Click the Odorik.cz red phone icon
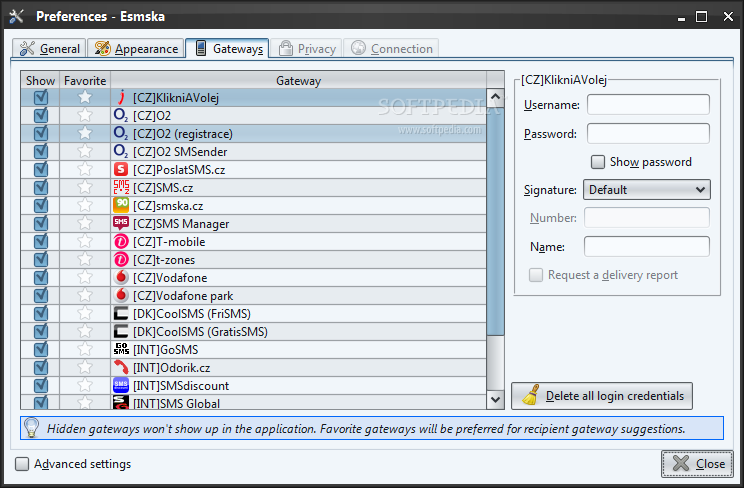Image resolution: width=744 pixels, height=488 pixels. tap(121, 367)
